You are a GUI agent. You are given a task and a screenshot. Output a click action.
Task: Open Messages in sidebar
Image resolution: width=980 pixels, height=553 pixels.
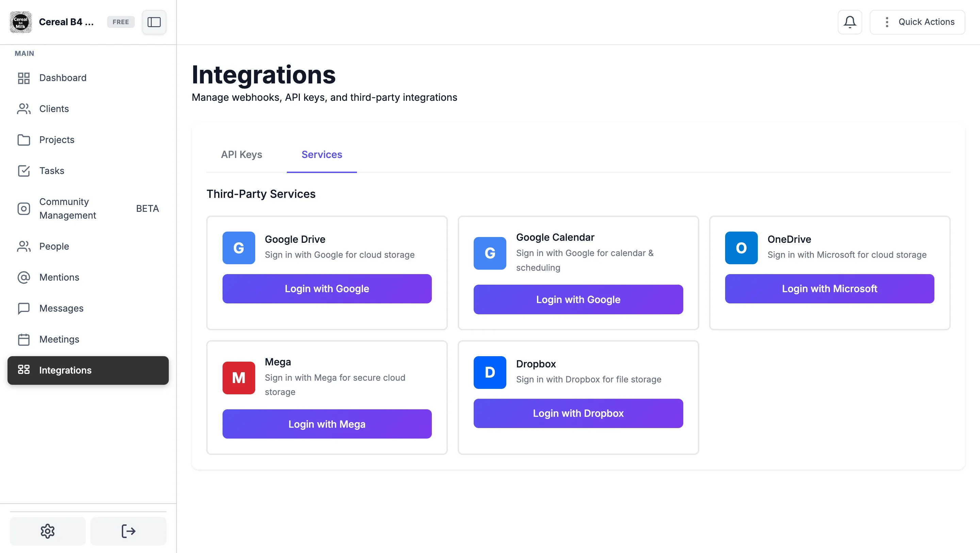click(61, 308)
